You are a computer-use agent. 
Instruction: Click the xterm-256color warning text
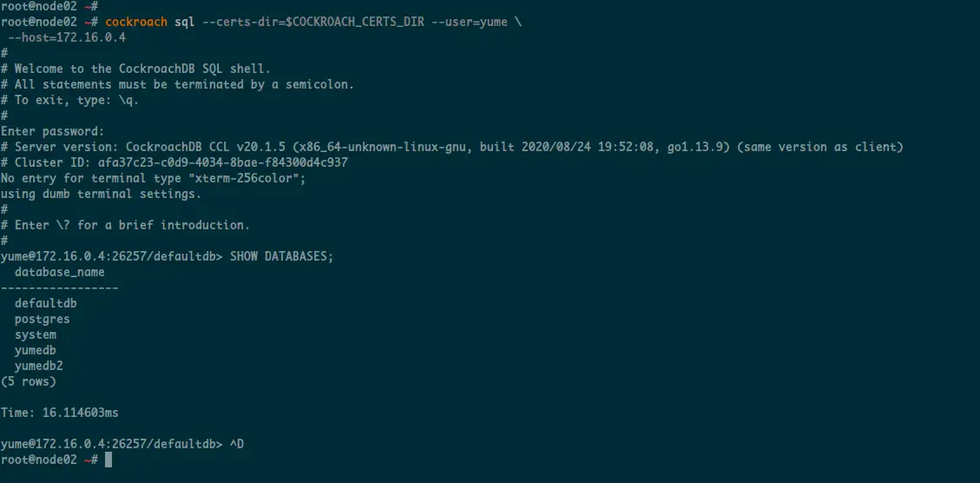point(153,178)
